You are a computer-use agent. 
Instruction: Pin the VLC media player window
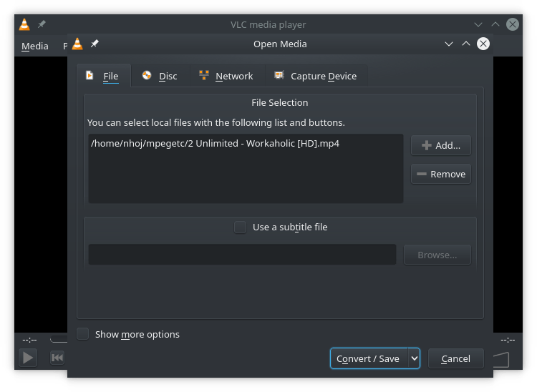(x=42, y=24)
